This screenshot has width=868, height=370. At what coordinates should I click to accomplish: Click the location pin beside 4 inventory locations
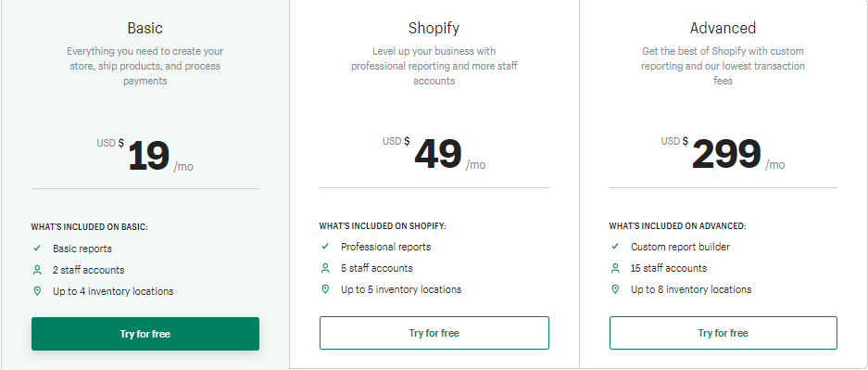pos(37,291)
